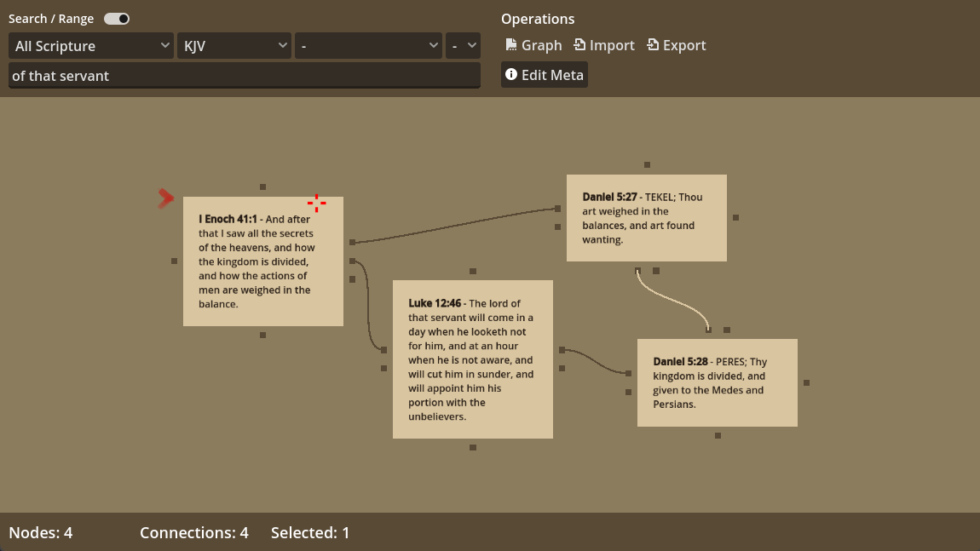This screenshot has height=551, width=980.
Task: Click the search text field
Action: click(244, 76)
